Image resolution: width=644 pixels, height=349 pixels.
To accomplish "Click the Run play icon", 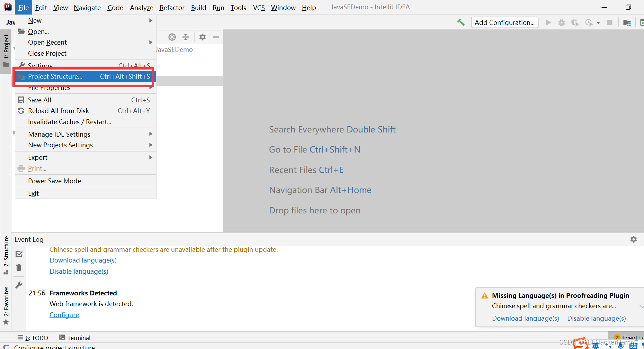I will pos(548,22).
